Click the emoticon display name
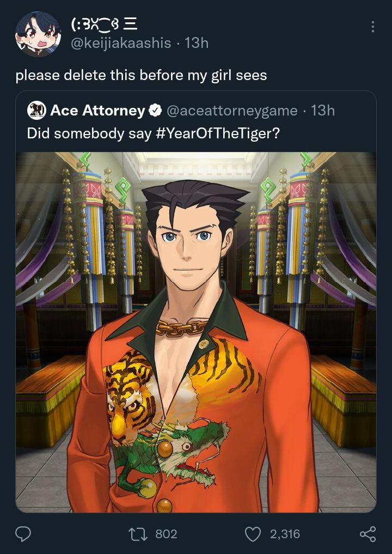This screenshot has height=554, width=392. click(x=104, y=24)
